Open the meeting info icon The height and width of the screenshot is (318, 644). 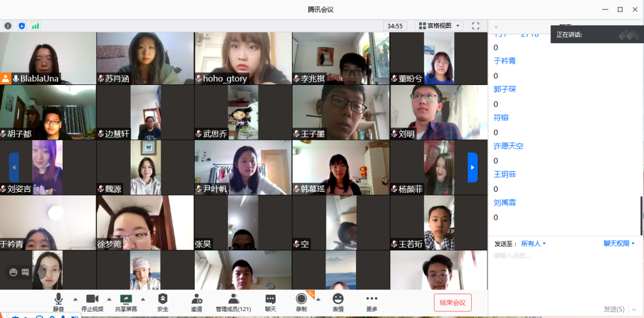tap(8, 25)
